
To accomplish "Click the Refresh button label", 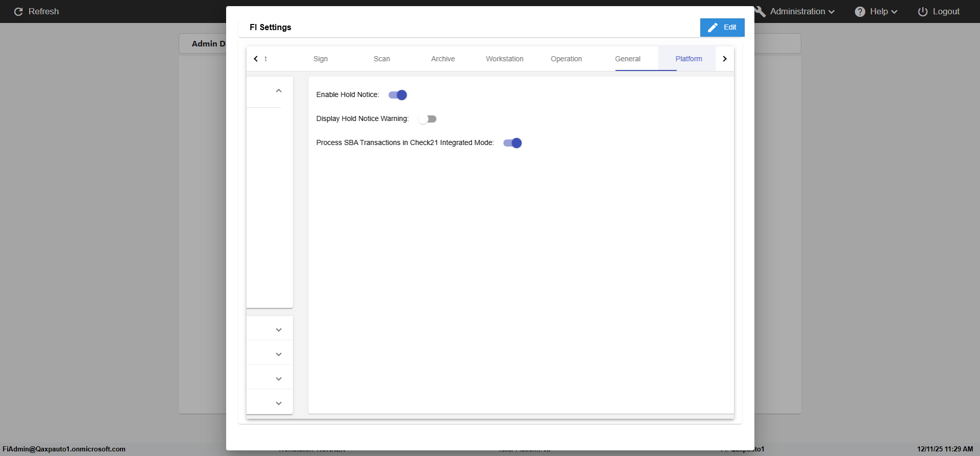I will [x=43, y=12].
